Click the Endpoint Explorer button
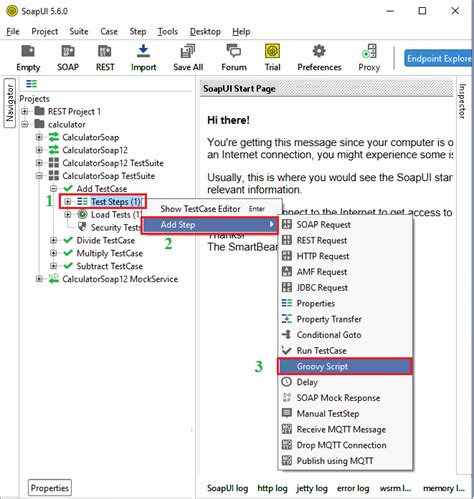This screenshot has height=499, width=474. (439, 59)
